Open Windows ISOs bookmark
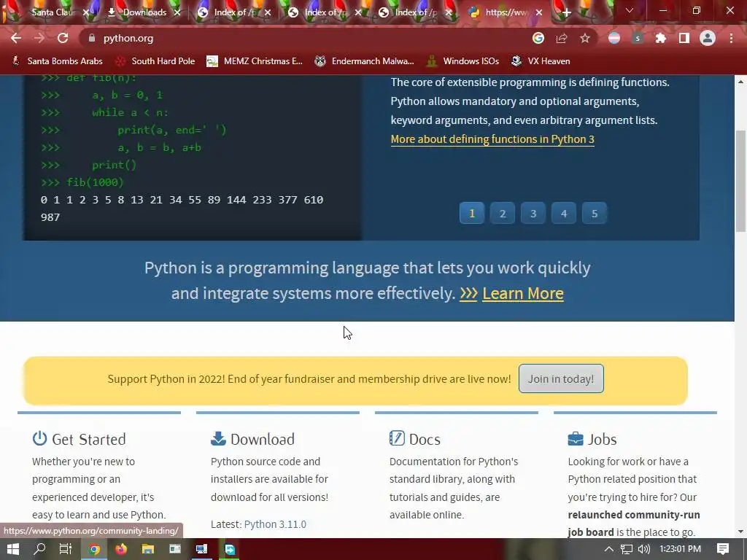This screenshot has height=560, width=747. coord(463,61)
